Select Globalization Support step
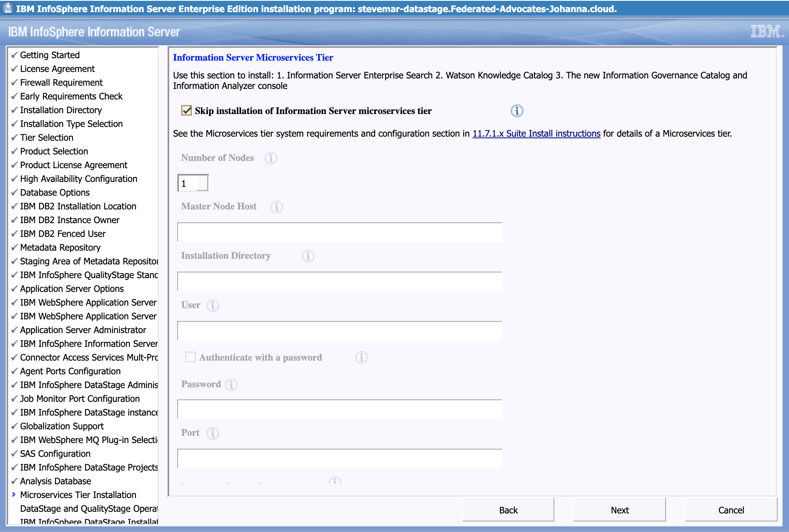The width and height of the screenshot is (789, 532). pyautogui.click(x=62, y=426)
